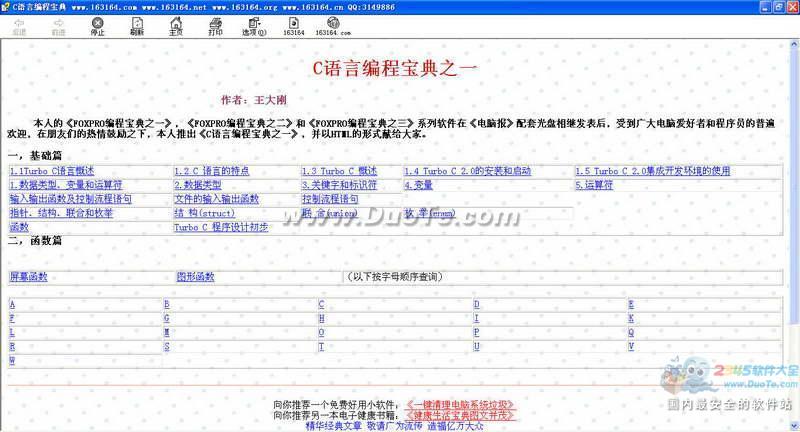The height and width of the screenshot is (432, 800).
Task: Open function index letter G
Action: coord(167,319)
